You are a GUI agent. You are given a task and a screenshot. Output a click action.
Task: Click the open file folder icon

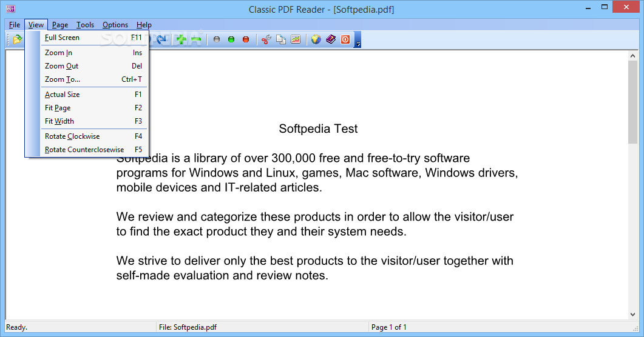point(17,39)
